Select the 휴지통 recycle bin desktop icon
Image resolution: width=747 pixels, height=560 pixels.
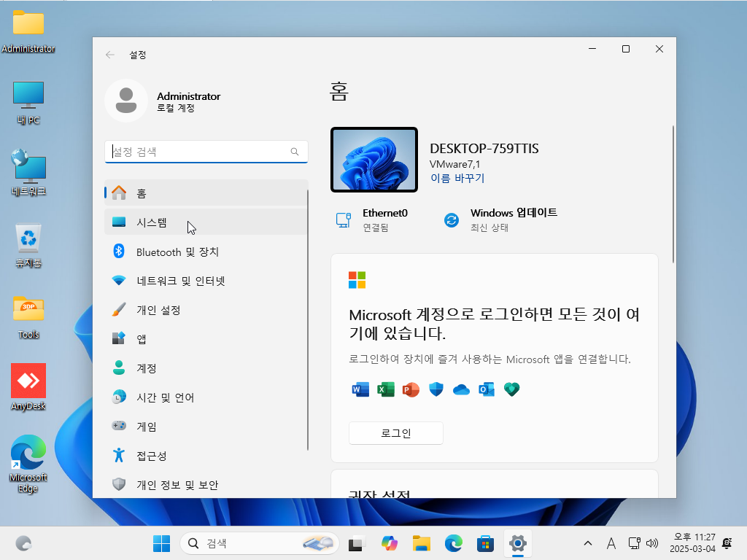coord(28,246)
